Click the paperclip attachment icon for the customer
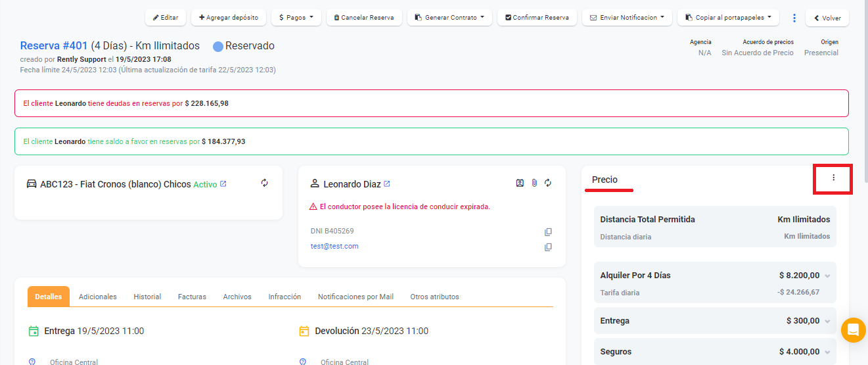The height and width of the screenshot is (365, 868). click(534, 183)
